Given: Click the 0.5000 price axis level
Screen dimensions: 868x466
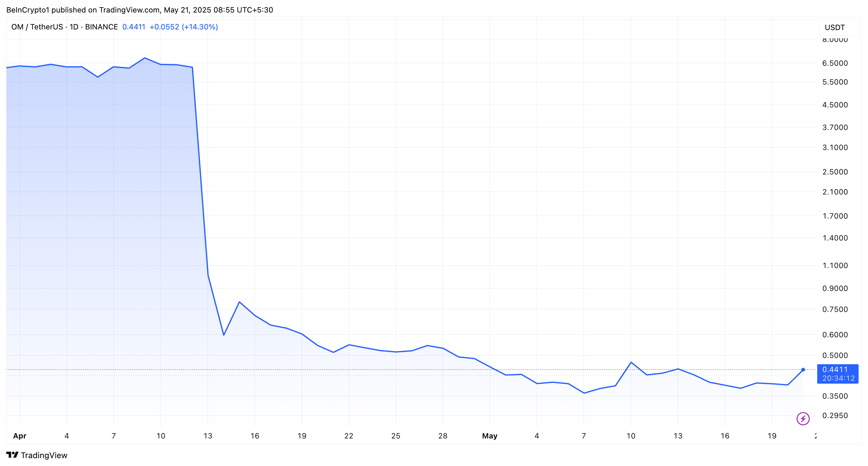Looking at the screenshot, I should click(835, 355).
